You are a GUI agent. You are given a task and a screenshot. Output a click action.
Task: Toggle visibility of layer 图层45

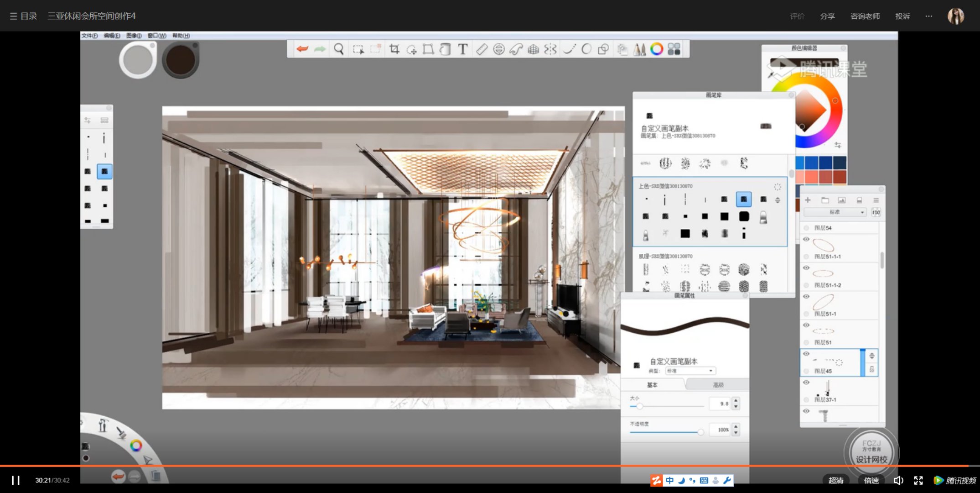click(x=806, y=354)
